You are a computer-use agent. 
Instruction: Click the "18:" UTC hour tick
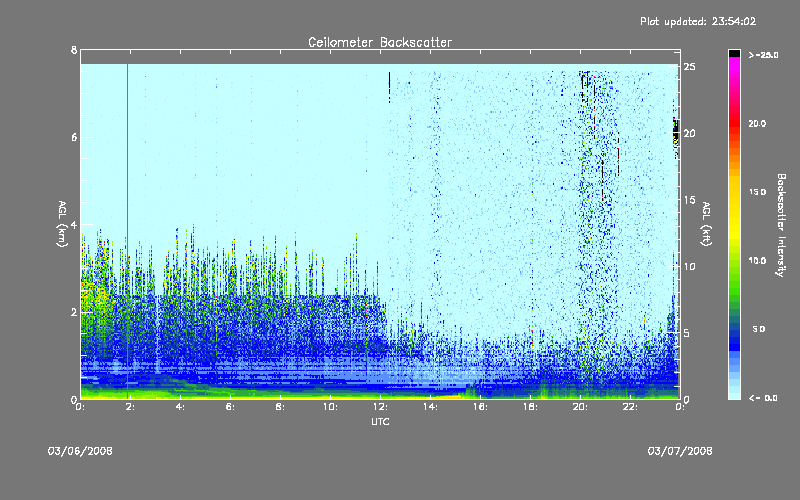coord(530,407)
